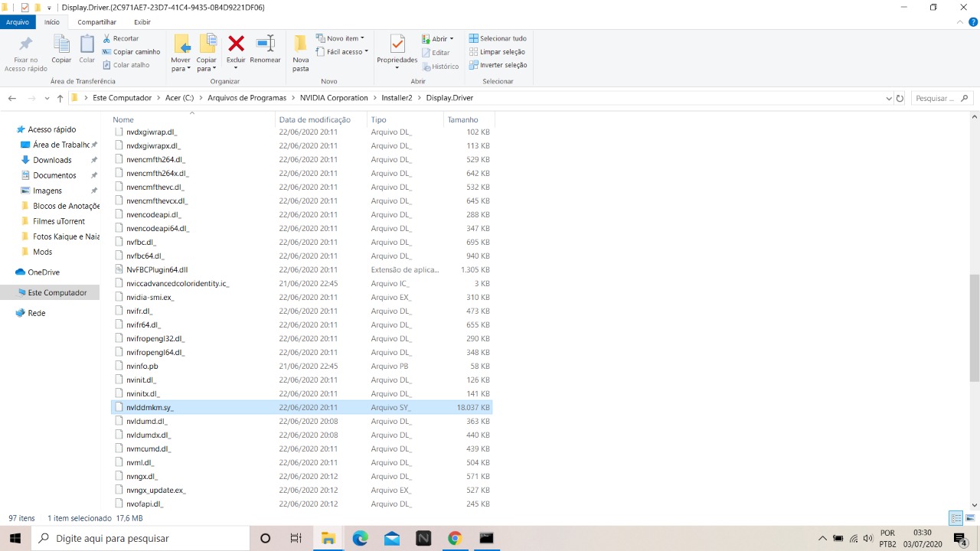
Task: Click the Task View taskbar button
Action: coord(296,538)
